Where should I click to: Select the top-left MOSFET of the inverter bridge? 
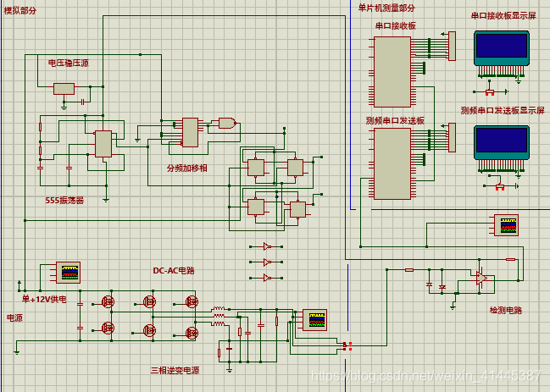[108, 301]
